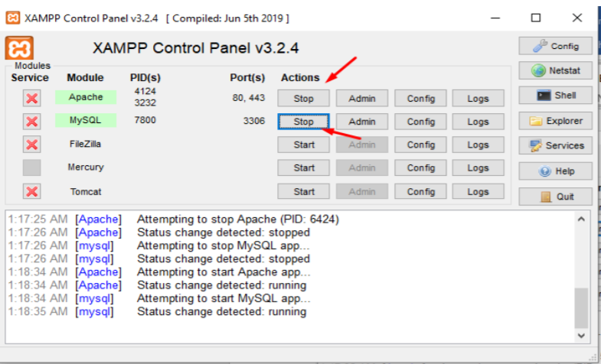
Task: Open the Apache Logs menu
Action: pos(478,99)
